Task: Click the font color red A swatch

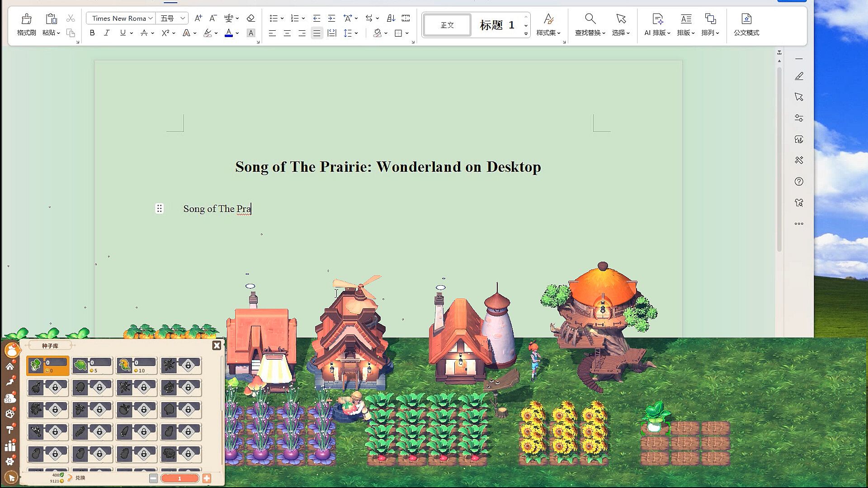Action: pyautogui.click(x=229, y=33)
